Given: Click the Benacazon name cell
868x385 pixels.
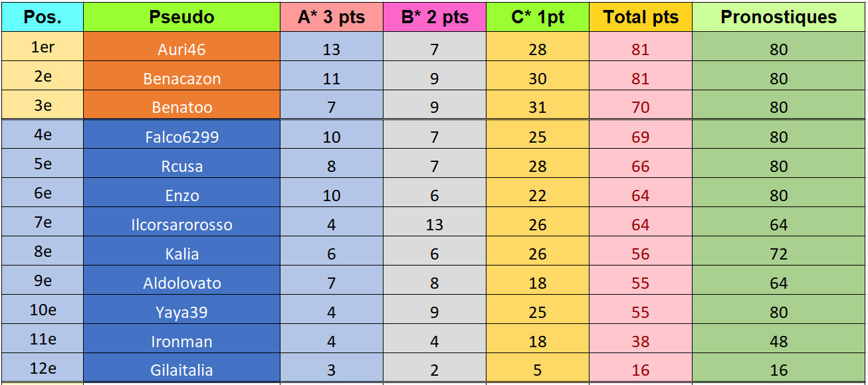Looking at the screenshot, I should [181, 78].
